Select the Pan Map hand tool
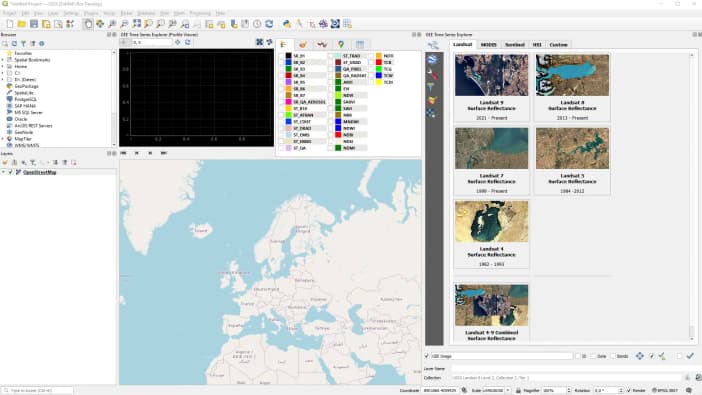Viewport: 702px width, 395px height. point(88,24)
